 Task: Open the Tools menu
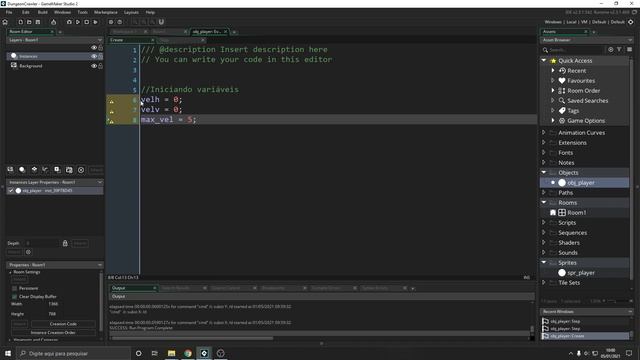pos(82,12)
